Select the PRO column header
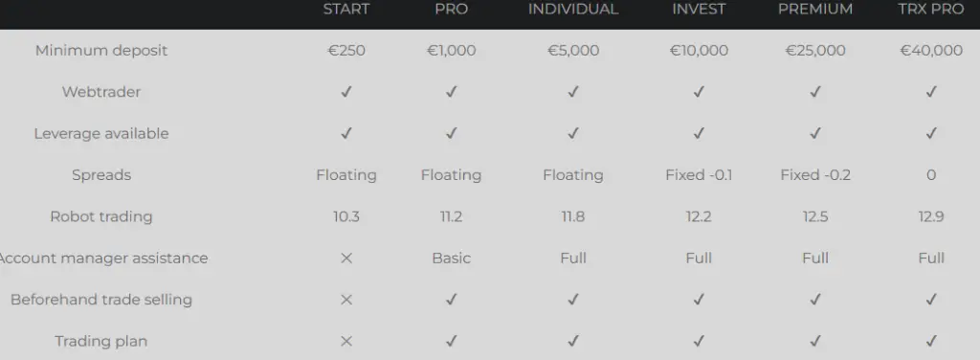Screen dimensions: 980x360 pyautogui.click(x=452, y=10)
